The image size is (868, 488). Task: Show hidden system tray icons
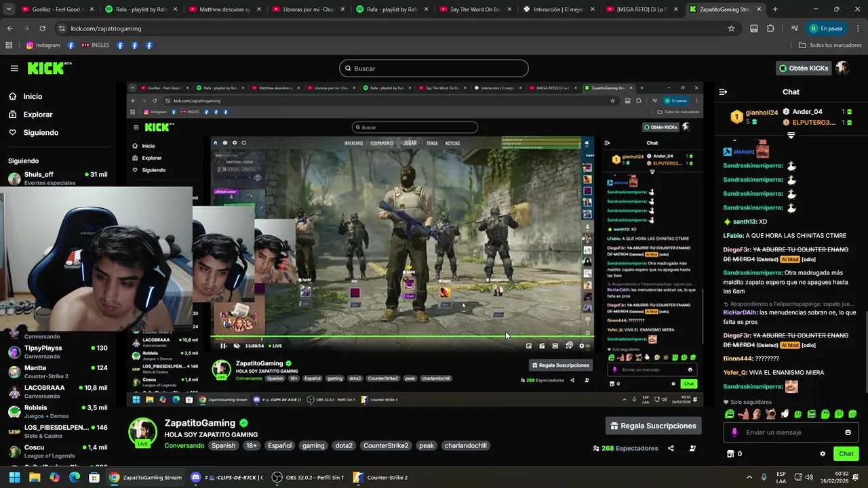(x=749, y=477)
